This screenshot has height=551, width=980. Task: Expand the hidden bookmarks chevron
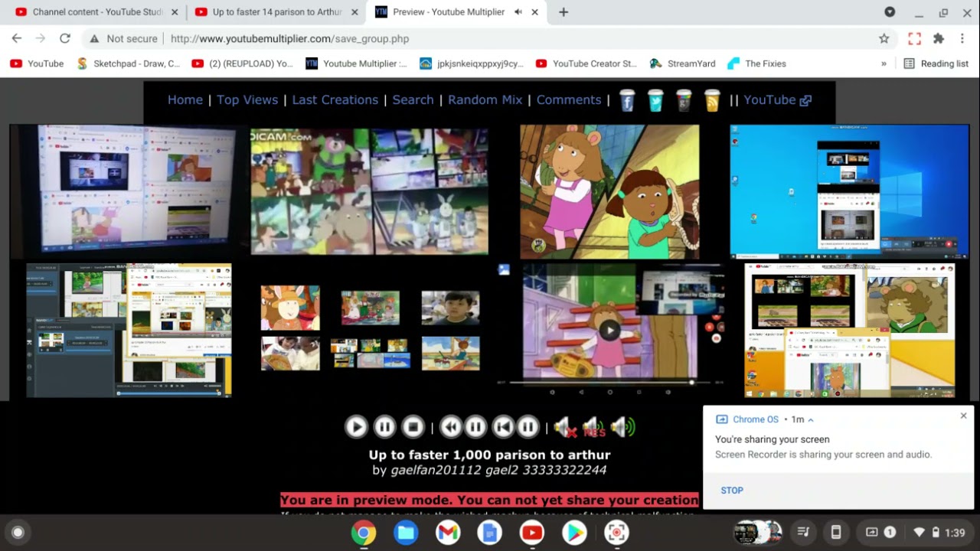[x=884, y=64]
